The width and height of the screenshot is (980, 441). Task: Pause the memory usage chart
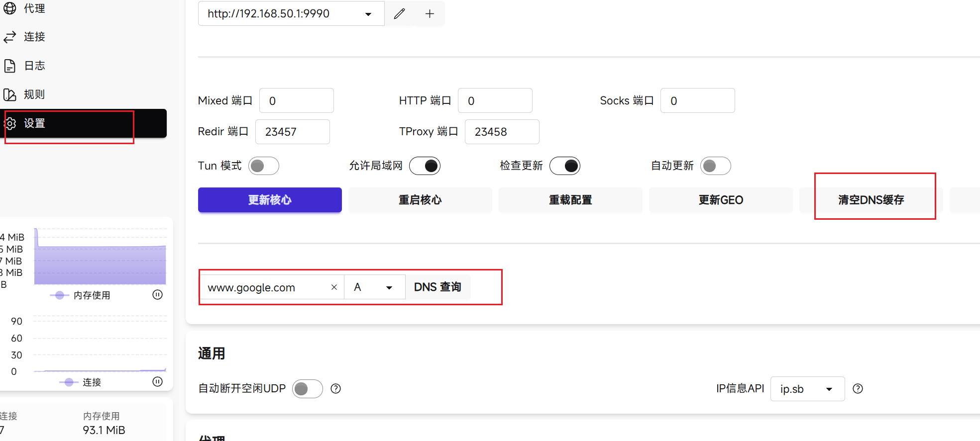point(157,295)
